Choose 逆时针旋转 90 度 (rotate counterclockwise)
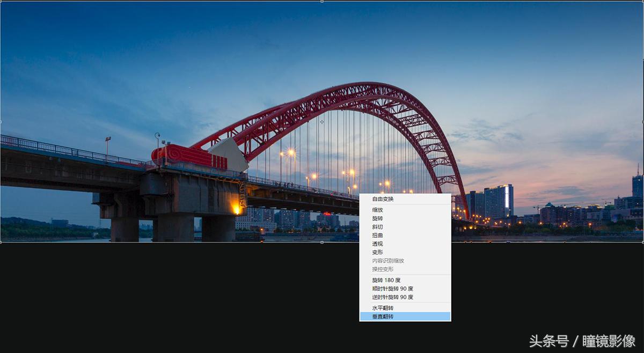Image resolution: width=644 pixels, height=353 pixels. coord(392,297)
